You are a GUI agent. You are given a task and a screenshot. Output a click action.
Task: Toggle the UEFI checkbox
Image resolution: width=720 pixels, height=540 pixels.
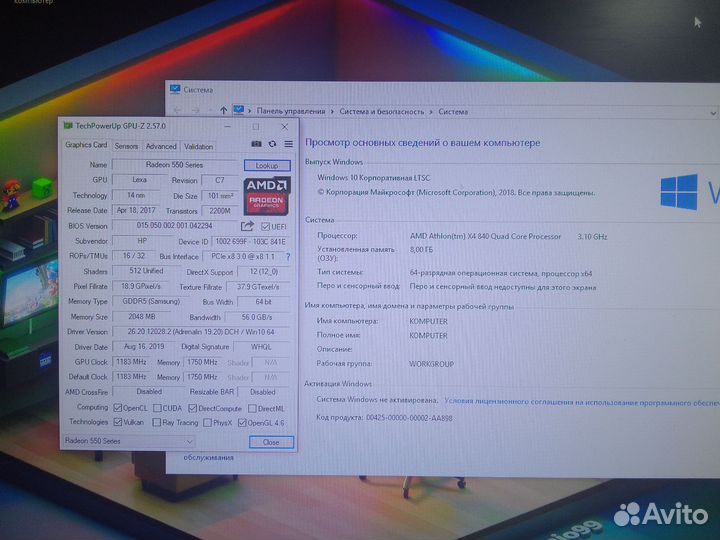[265, 226]
